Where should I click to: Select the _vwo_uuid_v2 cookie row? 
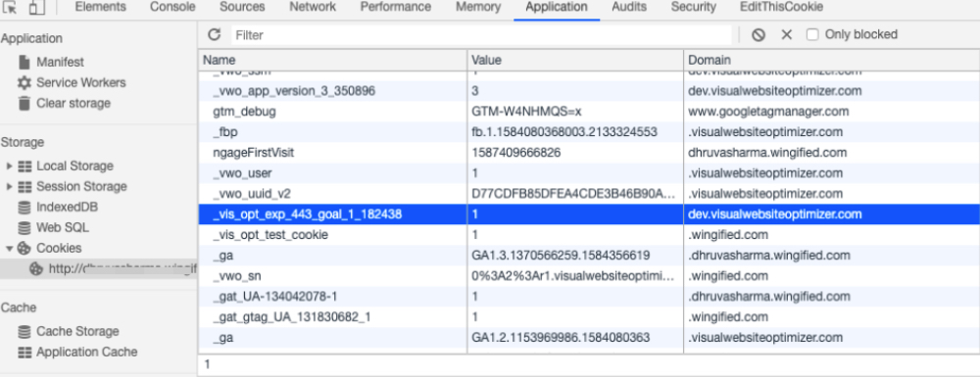[x=589, y=194]
